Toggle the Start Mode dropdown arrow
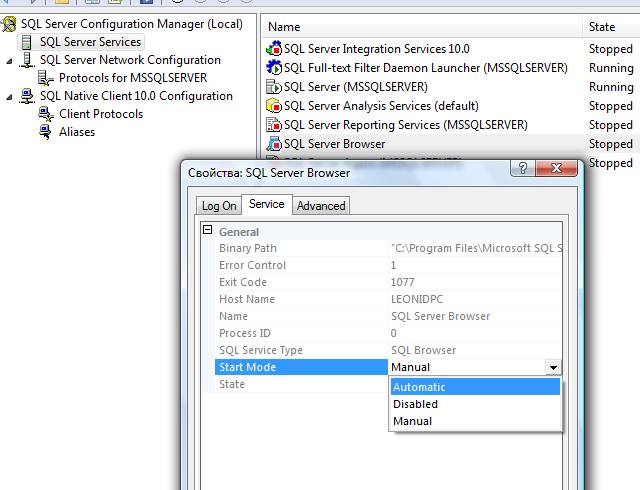Image resolution: width=640 pixels, height=490 pixels. pos(553,368)
